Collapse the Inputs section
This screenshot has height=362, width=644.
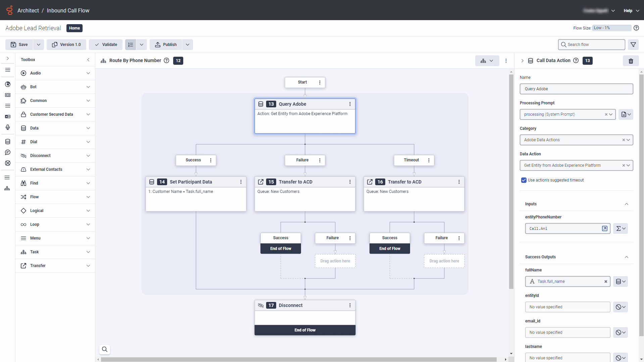626,204
